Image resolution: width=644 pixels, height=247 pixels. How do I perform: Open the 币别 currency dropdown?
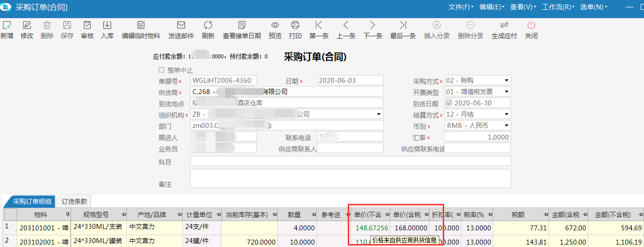point(506,125)
